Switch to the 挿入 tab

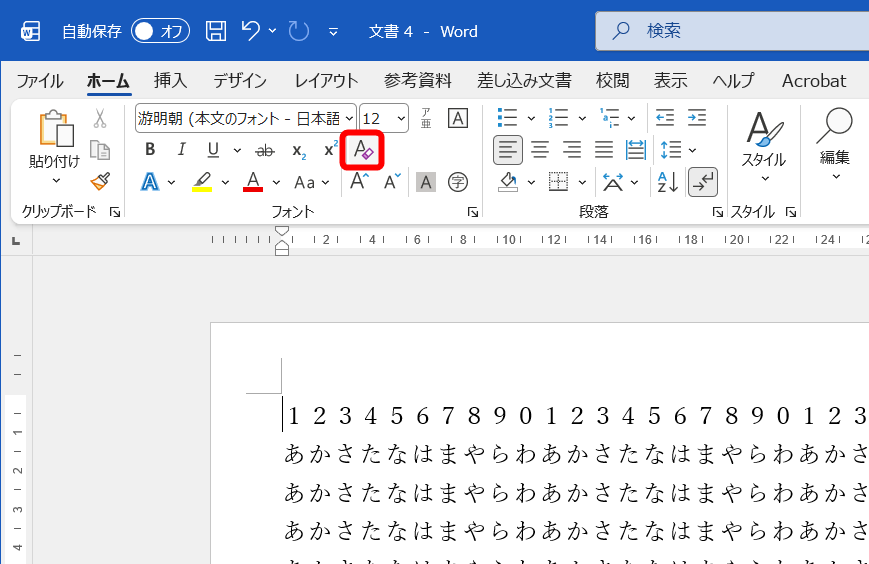[x=170, y=81]
